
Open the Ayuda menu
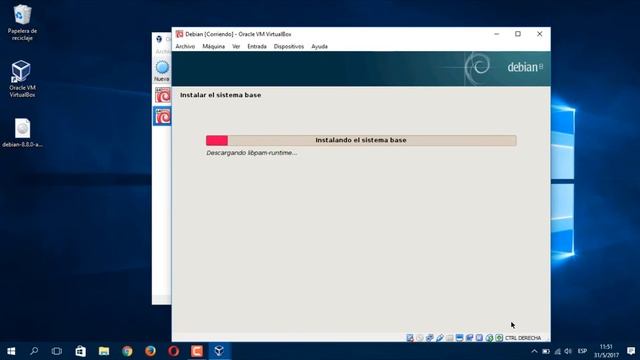[319, 47]
